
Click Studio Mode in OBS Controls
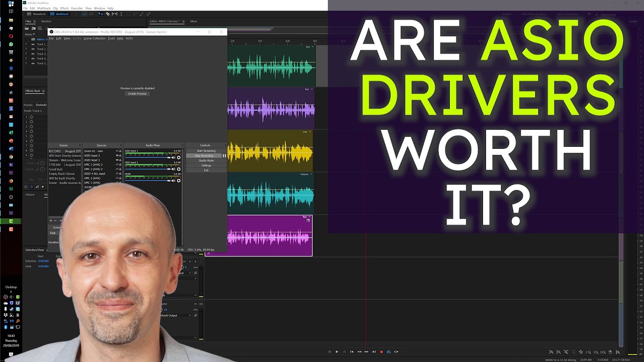coord(206,160)
